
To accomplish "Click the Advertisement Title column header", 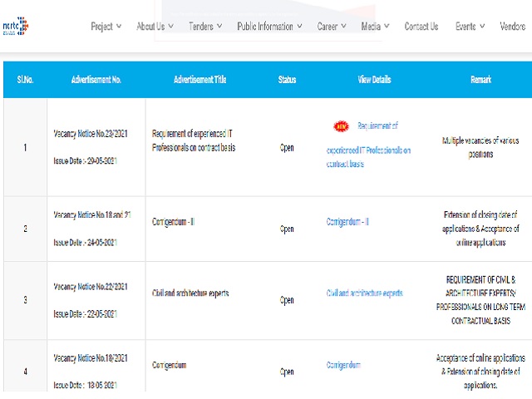I will click(x=199, y=80).
